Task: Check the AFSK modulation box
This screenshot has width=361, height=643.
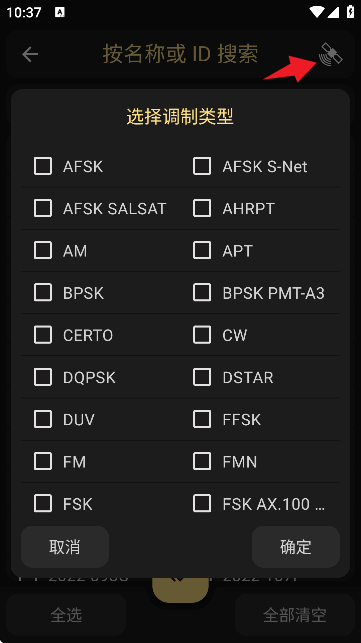Action: [43, 166]
